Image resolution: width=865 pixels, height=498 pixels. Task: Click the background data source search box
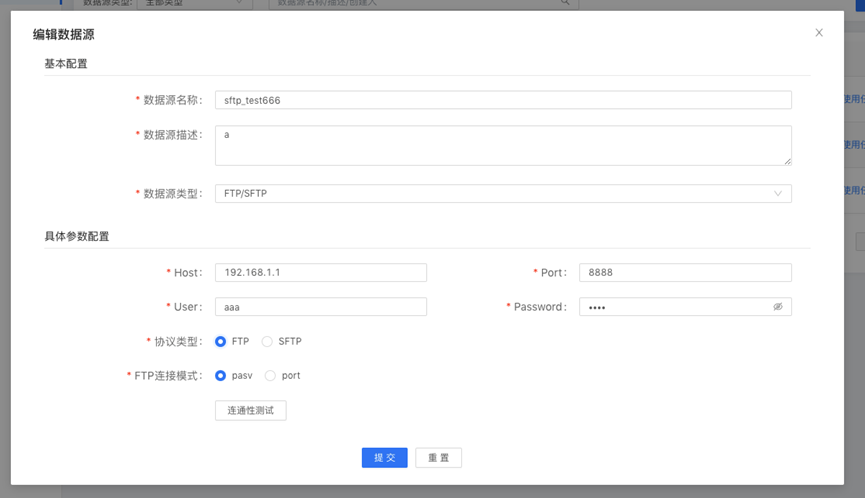[410, 3]
